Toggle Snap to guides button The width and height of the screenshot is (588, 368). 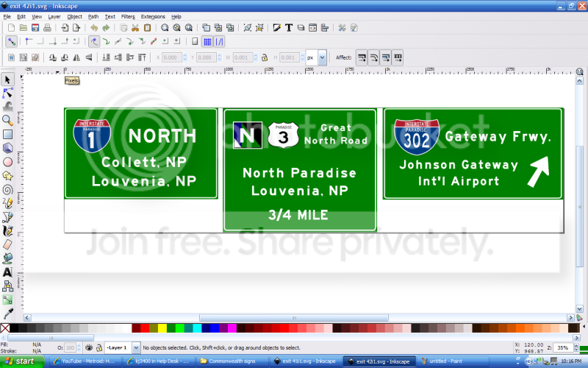[219, 42]
